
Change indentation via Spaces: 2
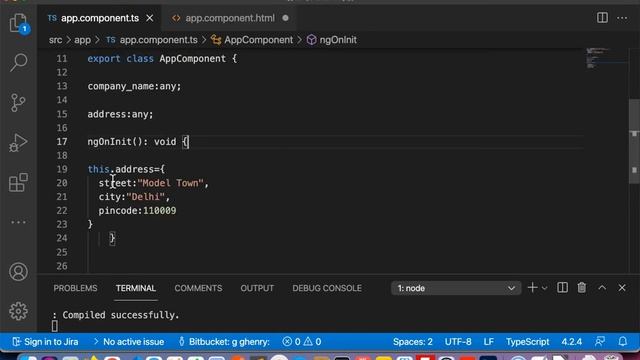tap(413, 342)
